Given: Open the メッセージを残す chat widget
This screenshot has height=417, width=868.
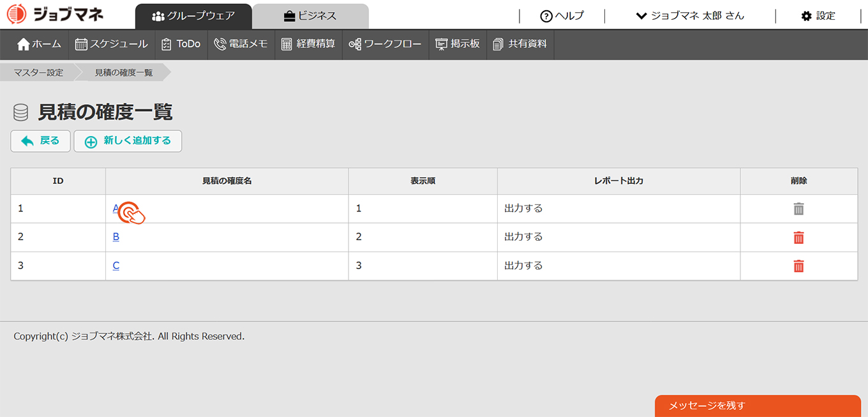Looking at the screenshot, I should click(x=758, y=406).
